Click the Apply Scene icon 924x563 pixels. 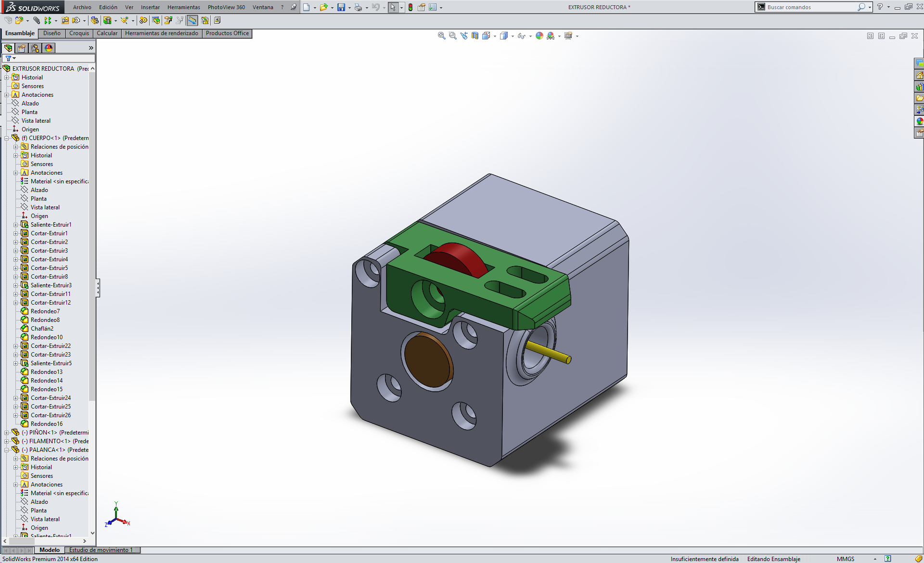tap(551, 36)
